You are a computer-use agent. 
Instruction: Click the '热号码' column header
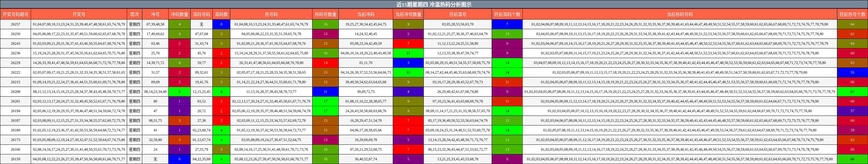coord(271,15)
